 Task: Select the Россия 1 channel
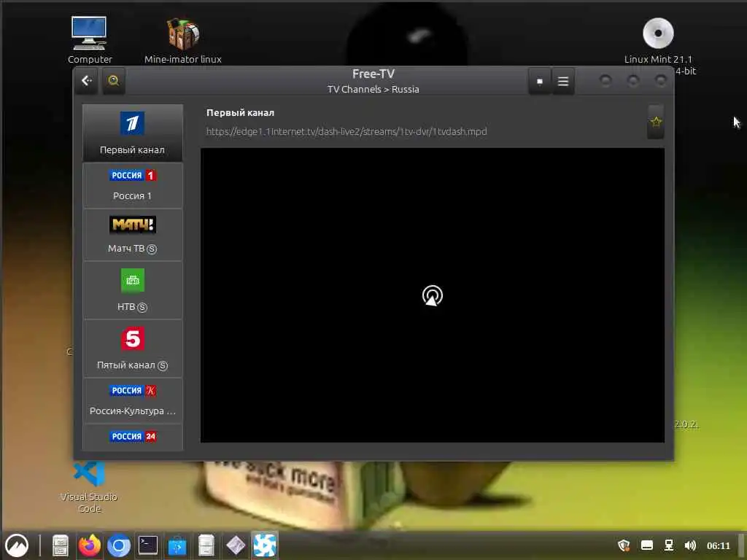point(133,185)
